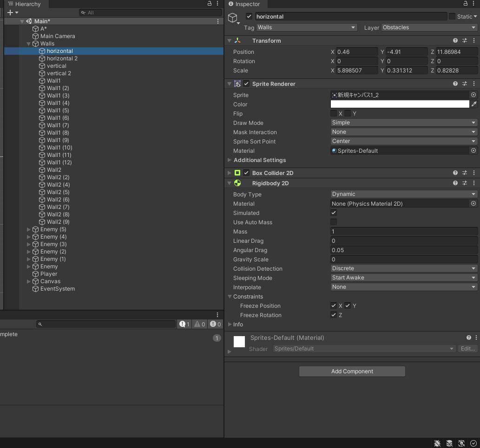Screen dimensions: 480x448
Task: Open Sprite Renderer preset settings icon
Action: pos(464,84)
